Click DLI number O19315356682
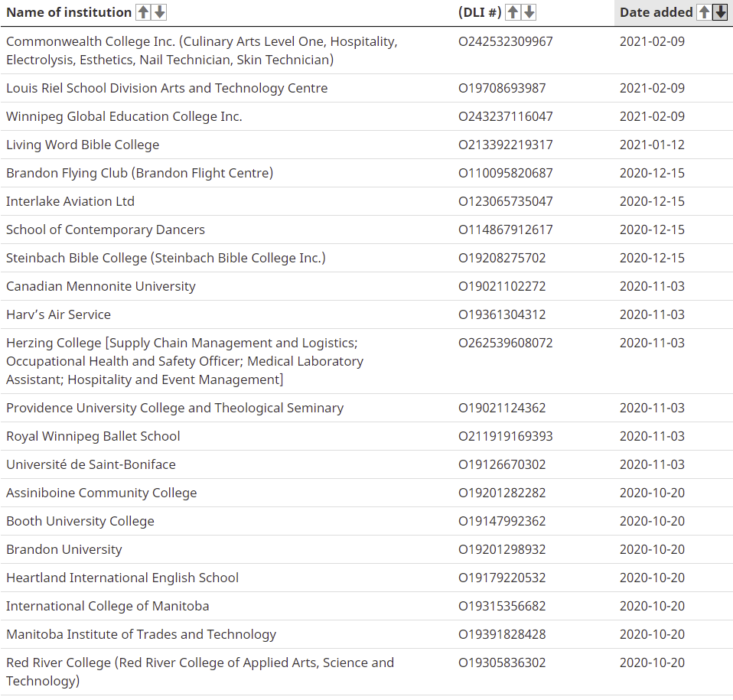The width and height of the screenshot is (733, 700). (x=502, y=606)
